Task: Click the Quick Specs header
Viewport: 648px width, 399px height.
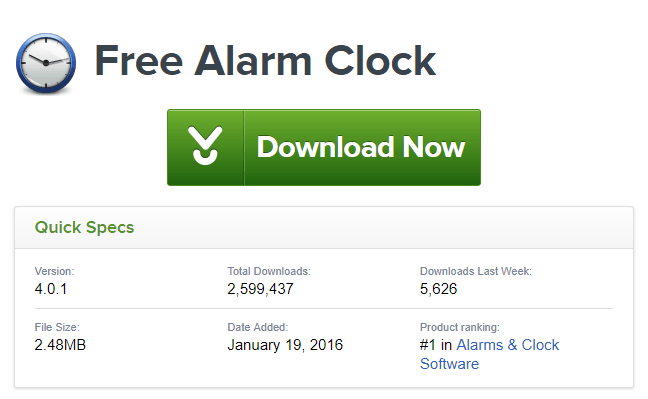Action: pyautogui.click(x=84, y=227)
